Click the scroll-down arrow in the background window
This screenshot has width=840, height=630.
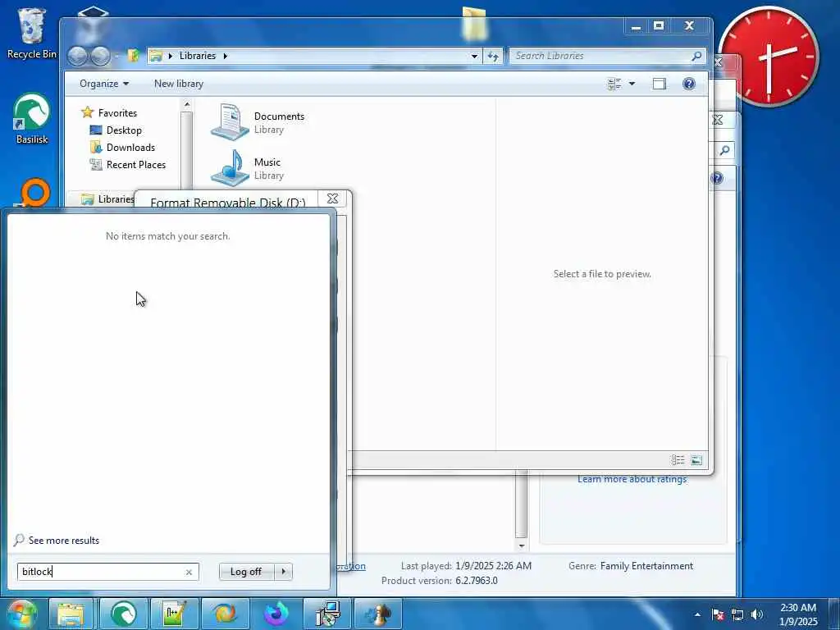point(521,546)
